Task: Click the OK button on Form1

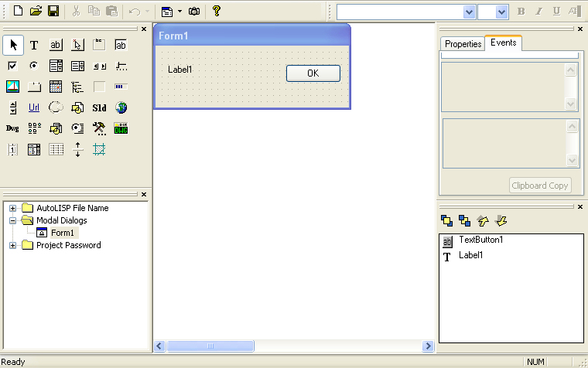Action: [x=313, y=73]
